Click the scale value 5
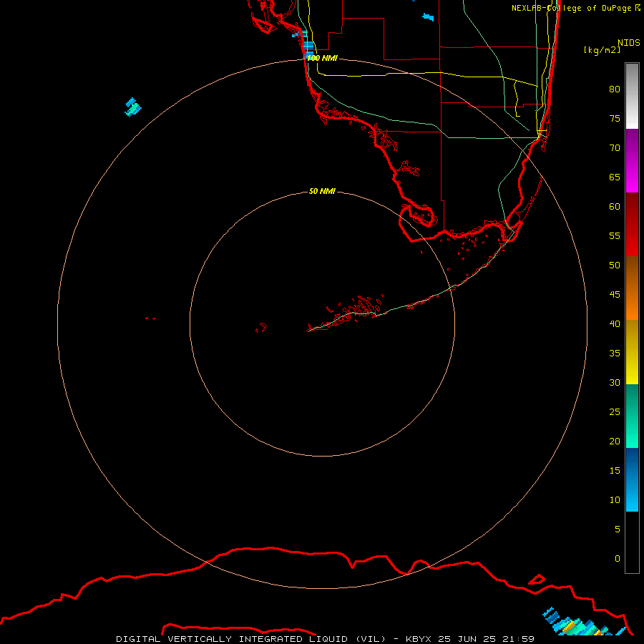 618,530
